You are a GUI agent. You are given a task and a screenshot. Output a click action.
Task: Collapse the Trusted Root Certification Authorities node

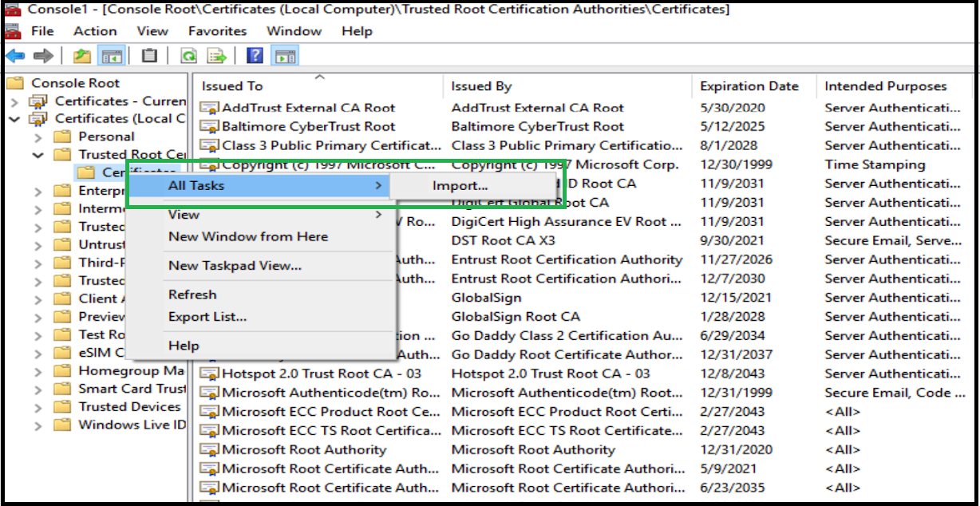point(38,155)
